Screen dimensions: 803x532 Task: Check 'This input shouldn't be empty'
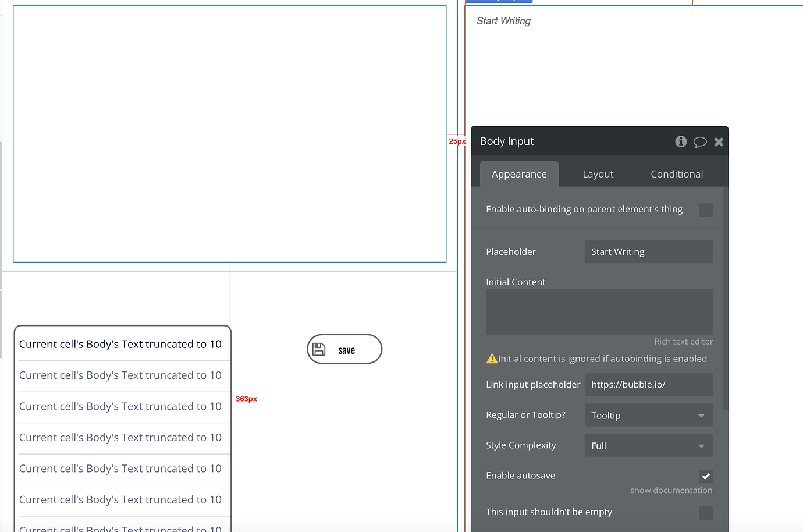pyautogui.click(x=706, y=513)
